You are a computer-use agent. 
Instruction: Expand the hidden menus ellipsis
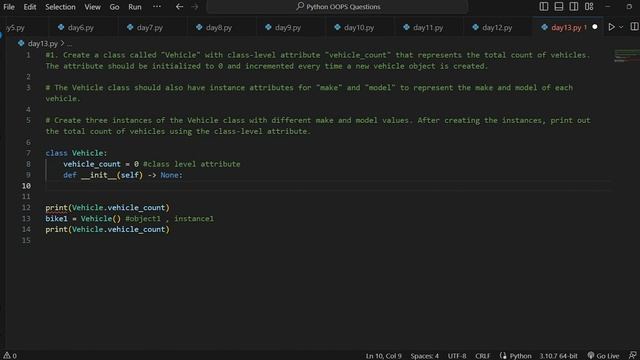pyautogui.click(x=157, y=7)
